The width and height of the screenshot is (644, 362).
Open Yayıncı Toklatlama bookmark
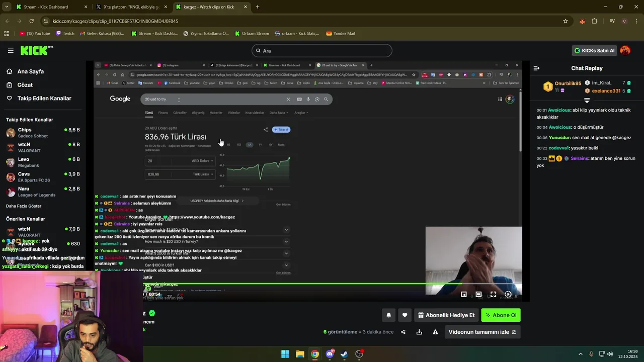point(206,34)
